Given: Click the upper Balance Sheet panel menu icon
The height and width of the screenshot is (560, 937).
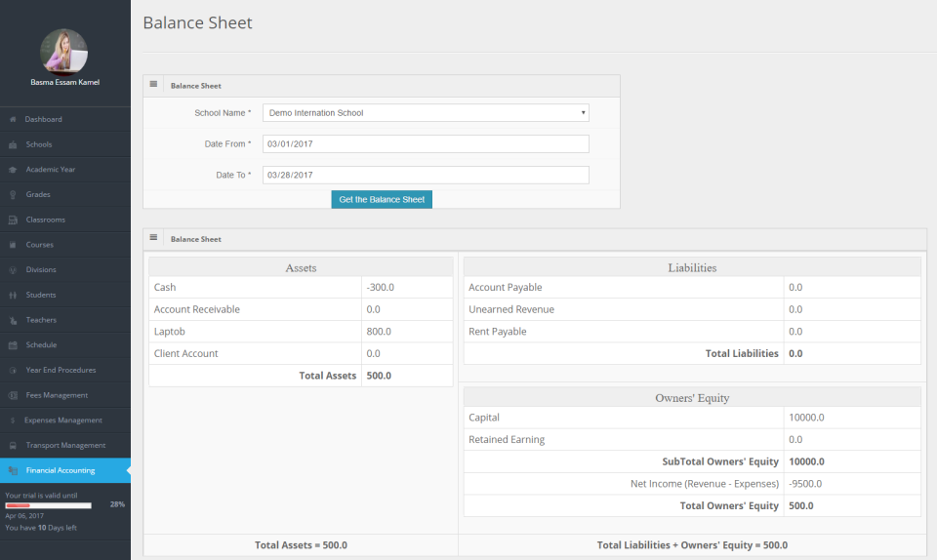Looking at the screenshot, I should pyautogui.click(x=153, y=85).
